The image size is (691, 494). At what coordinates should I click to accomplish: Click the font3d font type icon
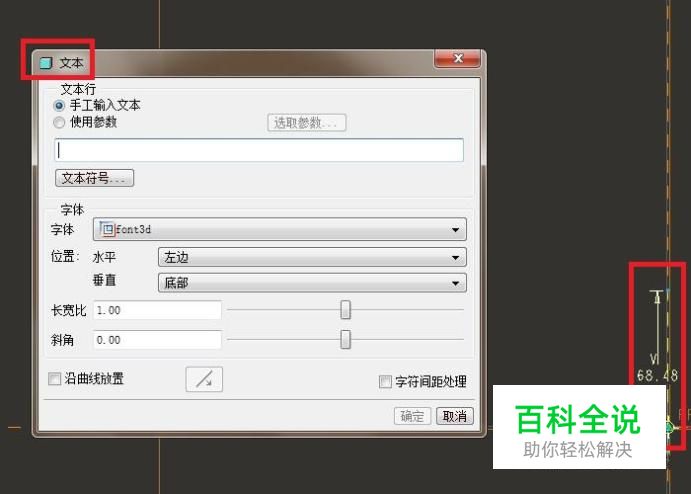(x=107, y=229)
